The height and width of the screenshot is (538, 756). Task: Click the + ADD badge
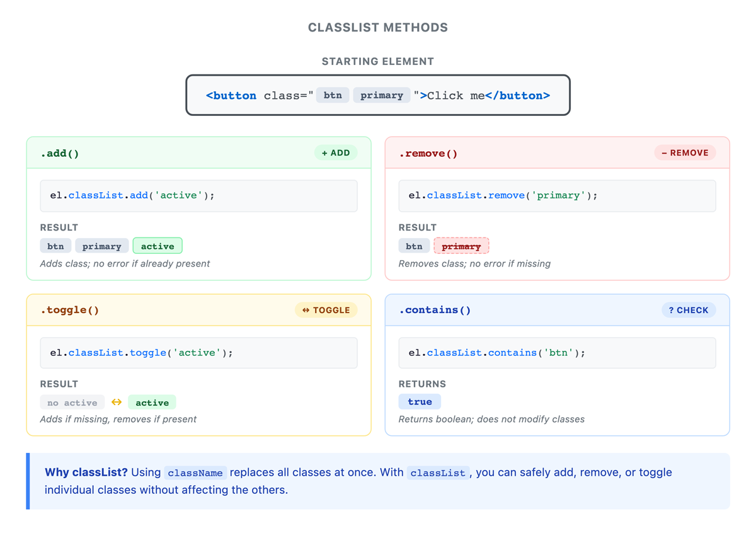click(336, 152)
